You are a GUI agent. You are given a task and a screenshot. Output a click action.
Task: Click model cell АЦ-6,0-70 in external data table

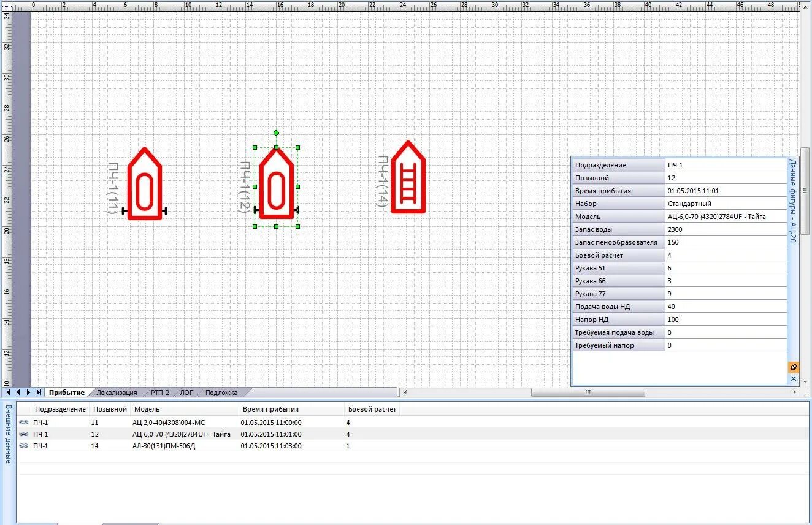click(x=182, y=434)
